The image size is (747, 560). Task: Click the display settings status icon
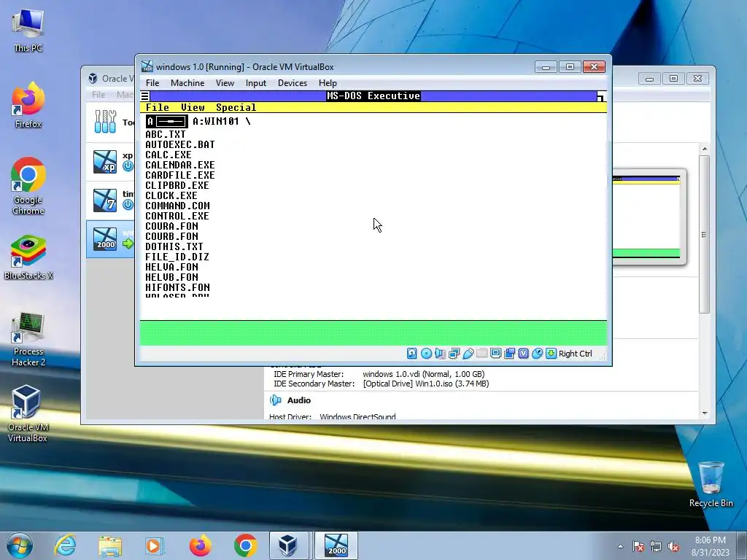point(495,354)
